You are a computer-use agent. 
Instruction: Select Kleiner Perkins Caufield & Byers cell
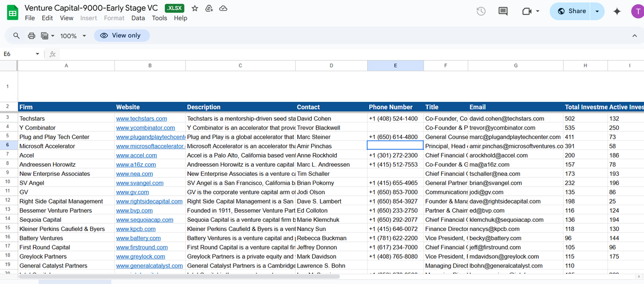click(66, 229)
